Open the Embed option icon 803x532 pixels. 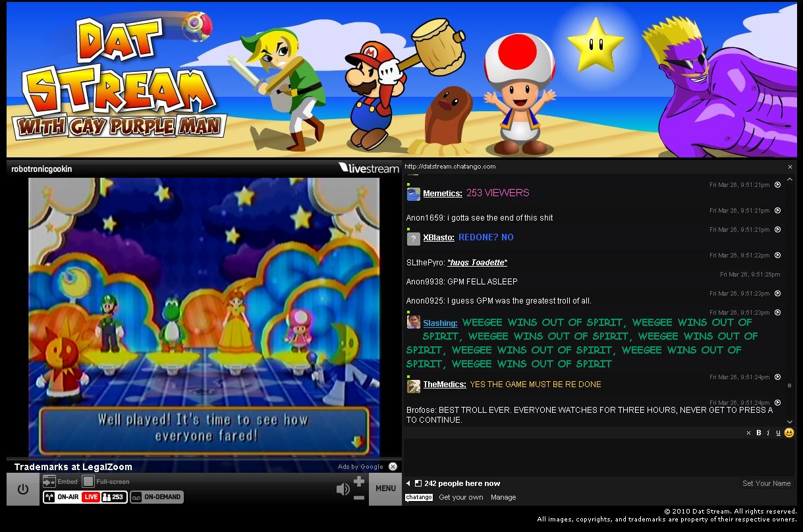(x=49, y=481)
